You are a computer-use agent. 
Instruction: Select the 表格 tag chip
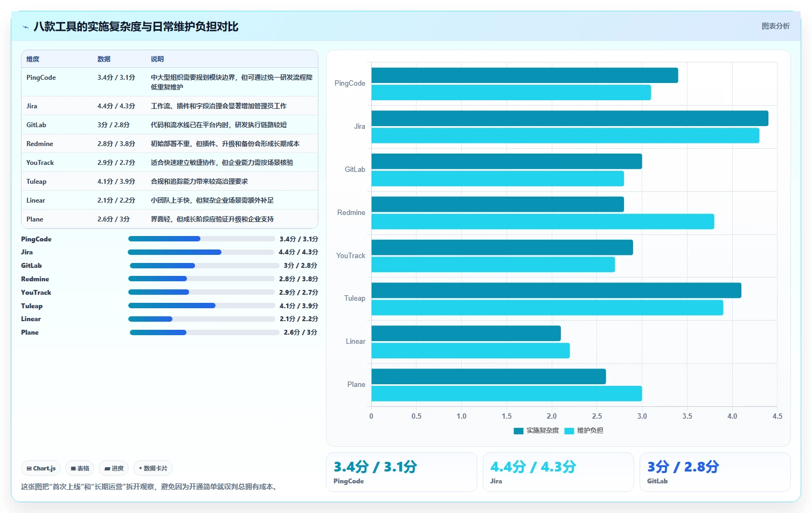point(80,468)
